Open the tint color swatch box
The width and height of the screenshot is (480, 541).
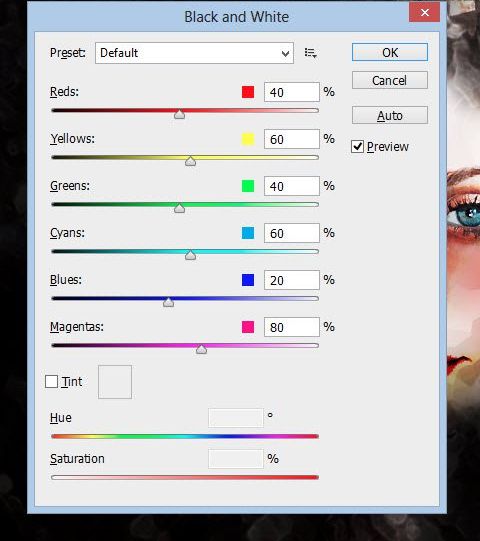115,382
